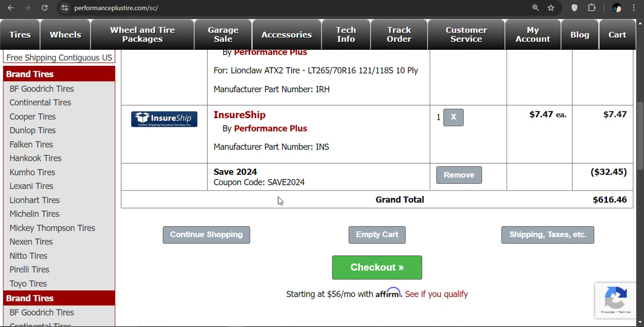Go to Track Order
644x327 pixels.
[x=399, y=34]
